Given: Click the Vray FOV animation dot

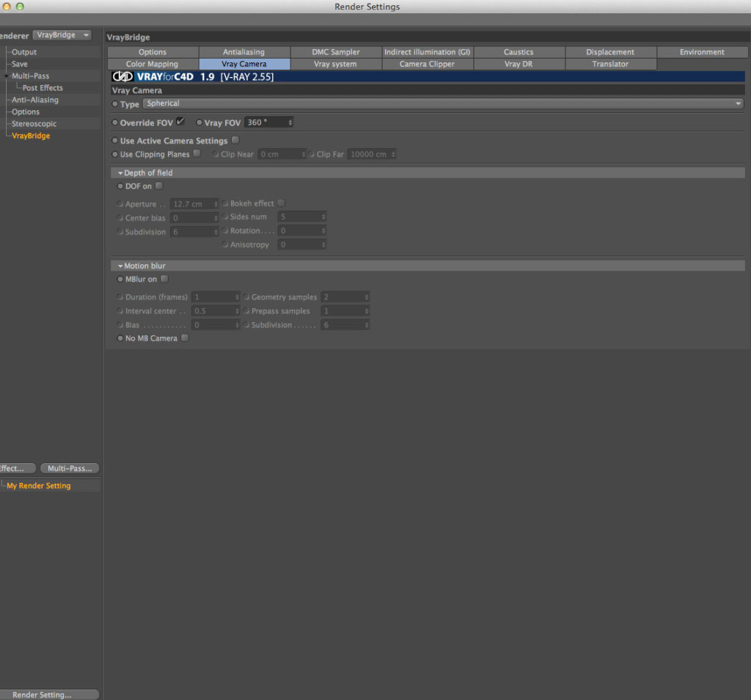Looking at the screenshot, I should [199, 123].
